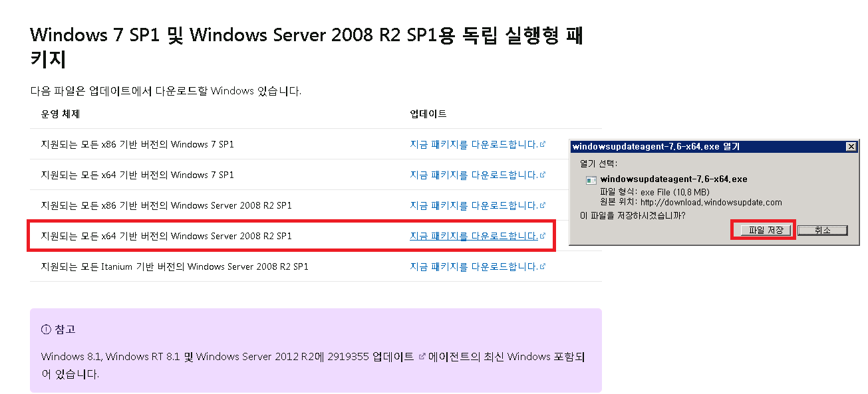Image resolution: width=868 pixels, height=394 pixels.
Task: Click external-link icon for x86 Windows 7 SP1 row
Action: tap(543, 144)
